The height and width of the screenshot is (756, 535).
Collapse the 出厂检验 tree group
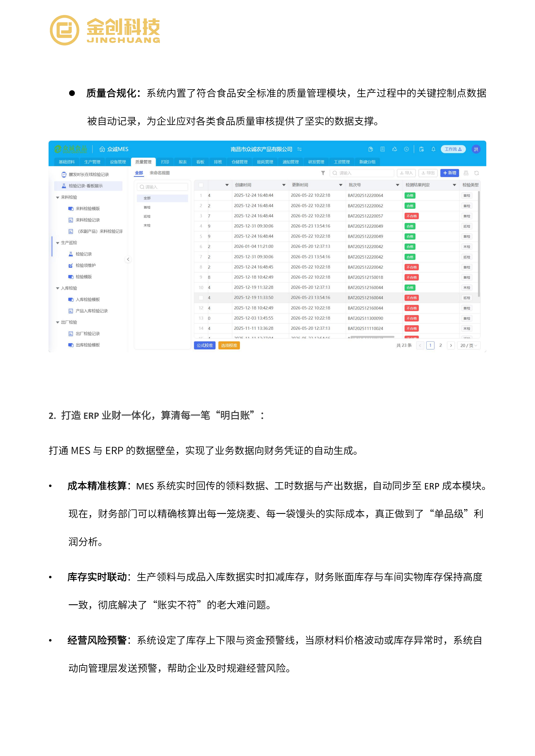pos(58,322)
